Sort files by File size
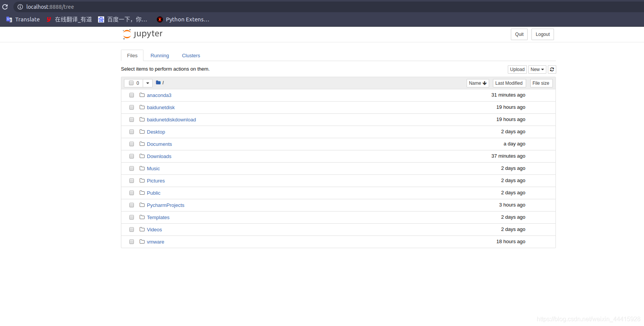The height and width of the screenshot is (326, 644). pyautogui.click(x=541, y=83)
